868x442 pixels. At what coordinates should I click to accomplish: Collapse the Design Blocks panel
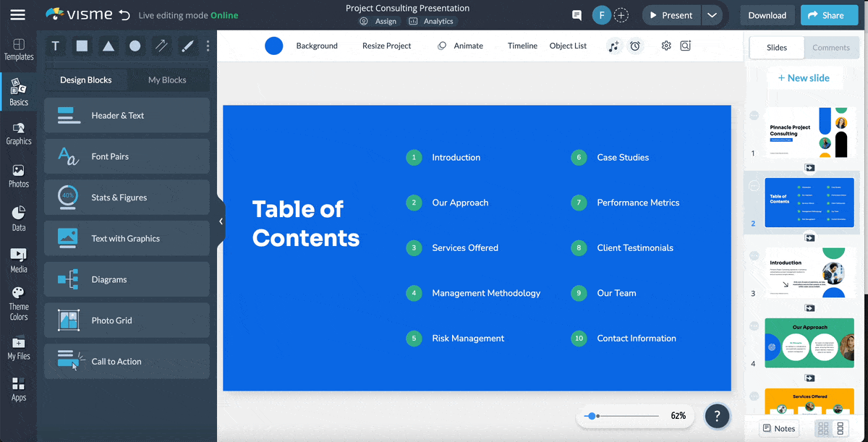(x=221, y=221)
